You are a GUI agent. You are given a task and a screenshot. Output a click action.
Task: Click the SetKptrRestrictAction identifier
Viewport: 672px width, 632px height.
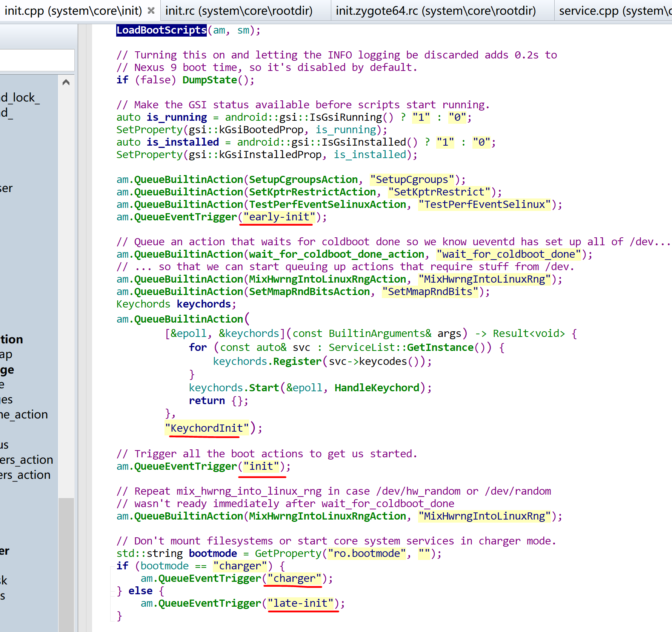312,192
